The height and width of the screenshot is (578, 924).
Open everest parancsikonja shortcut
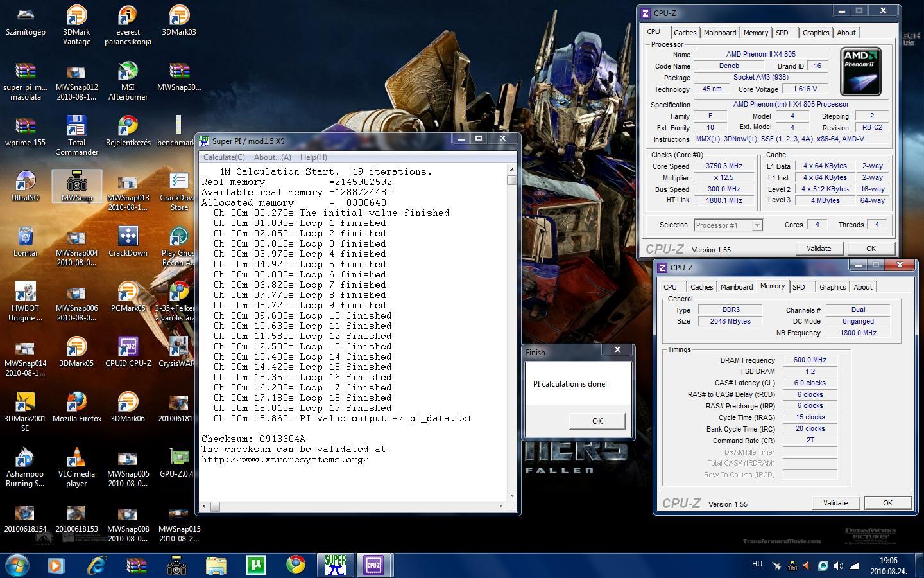coord(128,25)
